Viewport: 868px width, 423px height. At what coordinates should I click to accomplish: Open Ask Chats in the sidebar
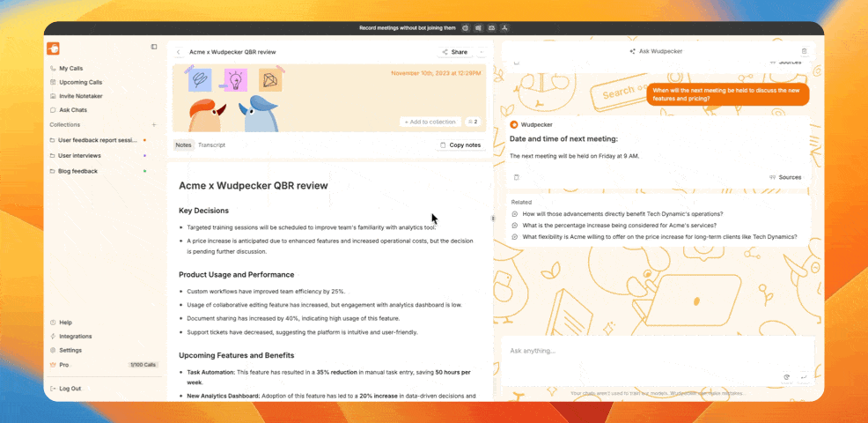point(72,110)
